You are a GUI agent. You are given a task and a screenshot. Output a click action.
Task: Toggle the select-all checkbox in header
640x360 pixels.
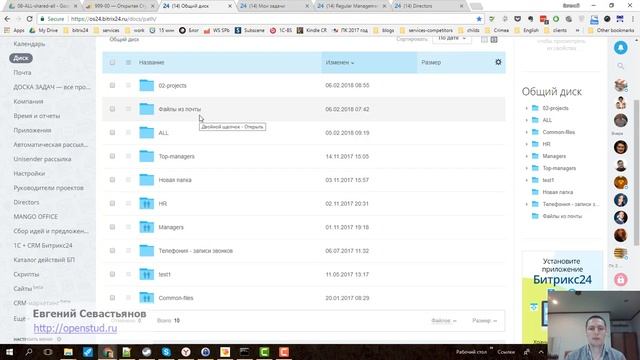(112, 62)
